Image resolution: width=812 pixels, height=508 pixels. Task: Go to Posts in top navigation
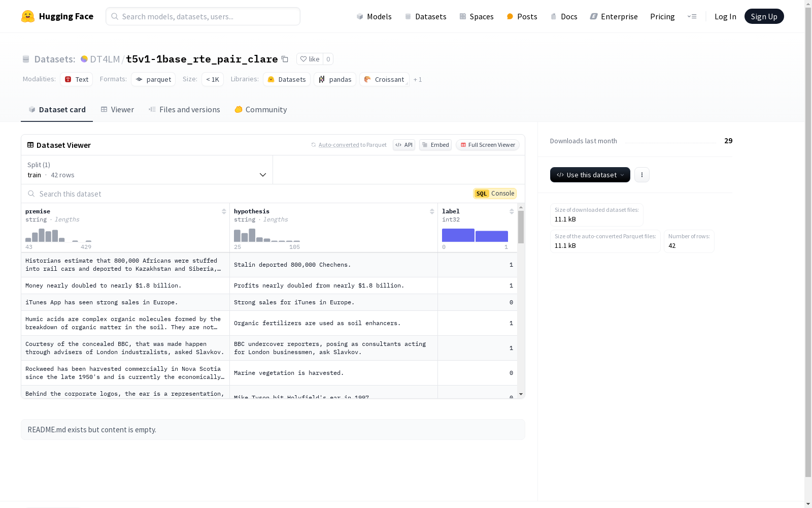[x=522, y=16]
